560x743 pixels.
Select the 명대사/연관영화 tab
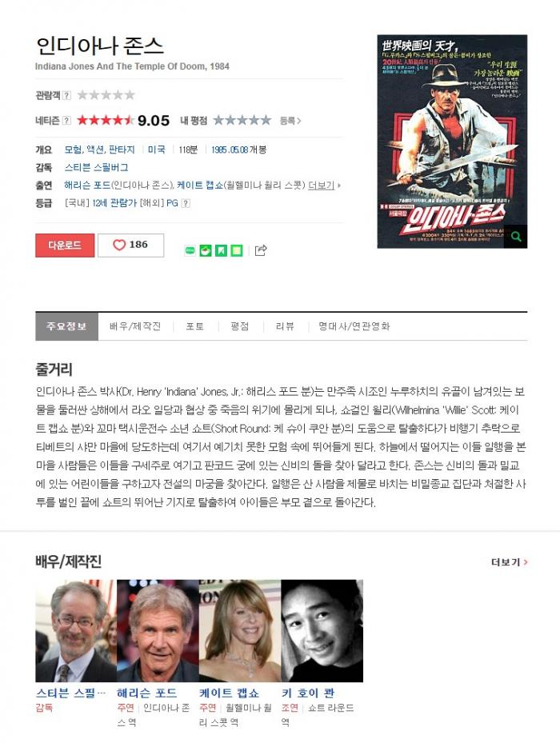point(354,326)
